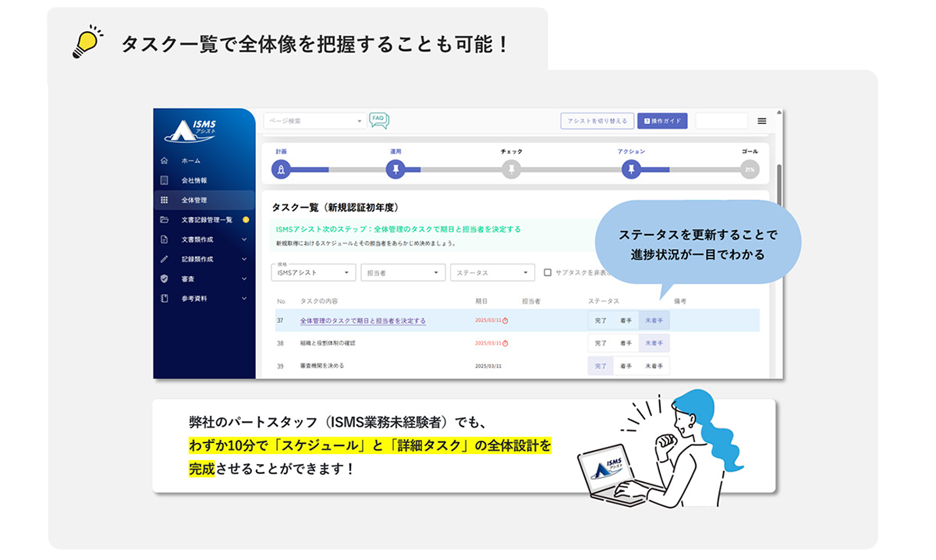This screenshot has height=560, width=936.
Task: Click the overdue clock icon on task 38
Action: (x=505, y=343)
